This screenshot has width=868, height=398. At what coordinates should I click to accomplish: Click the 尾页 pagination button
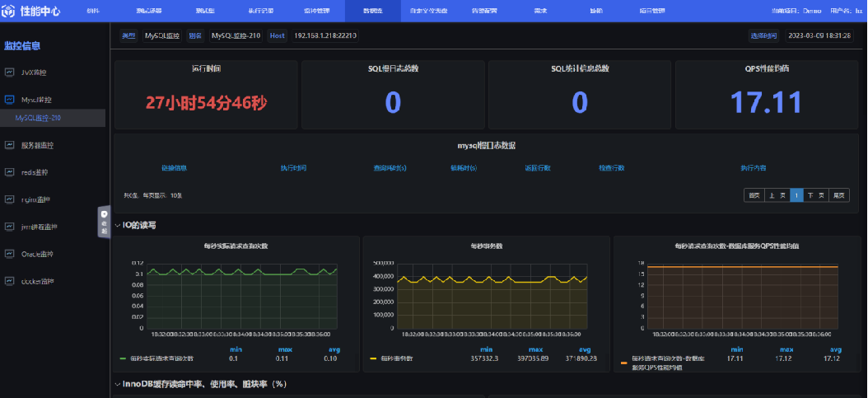[x=839, y=194]
